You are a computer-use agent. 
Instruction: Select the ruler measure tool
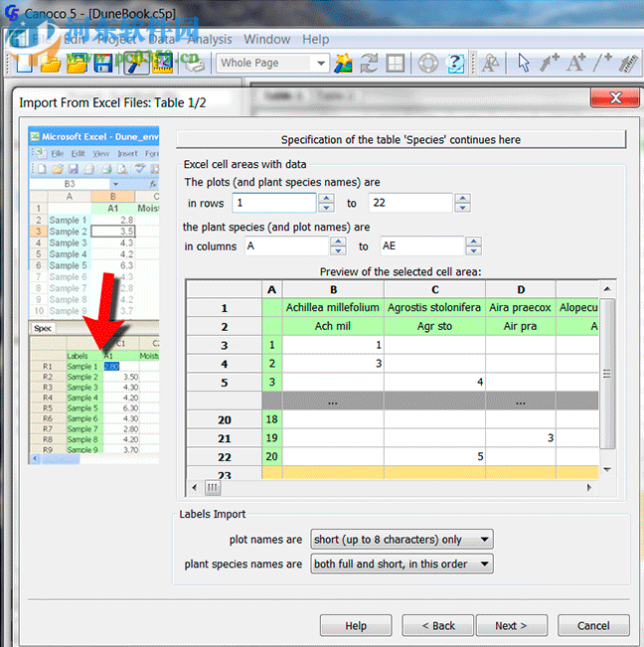[x=629, y=63]
